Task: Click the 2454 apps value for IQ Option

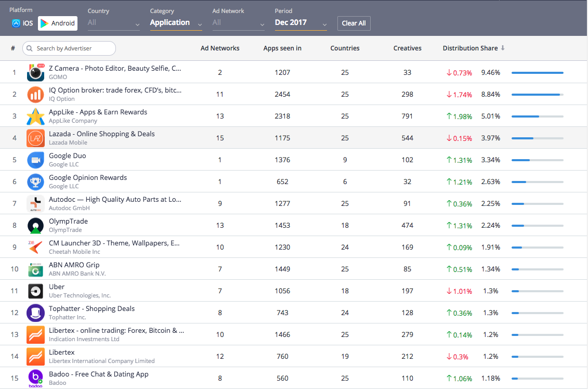Action: point(282,94)
